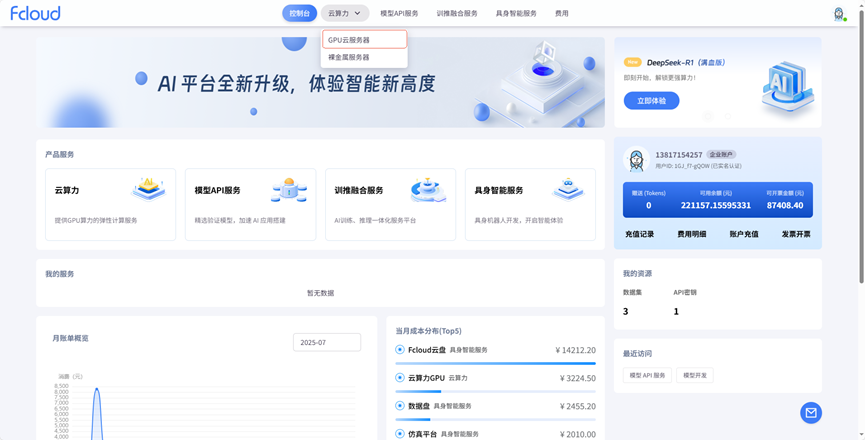Select the 数据盘 cost radio marker
865x440 pixels.
[400, 406]
